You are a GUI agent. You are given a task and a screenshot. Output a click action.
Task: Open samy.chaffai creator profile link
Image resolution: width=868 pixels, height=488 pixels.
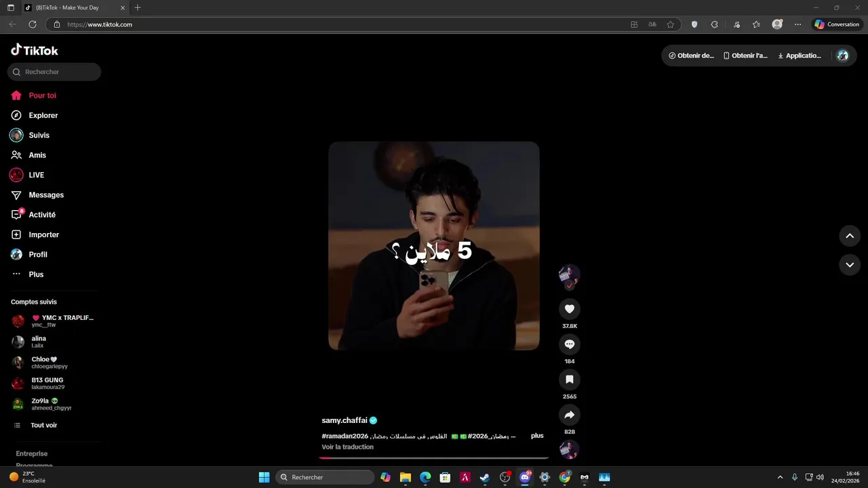[x=344, y=420]
